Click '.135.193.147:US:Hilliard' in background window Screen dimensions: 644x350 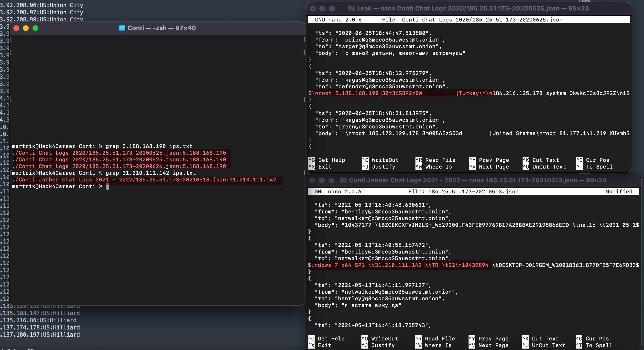[40, 313]
